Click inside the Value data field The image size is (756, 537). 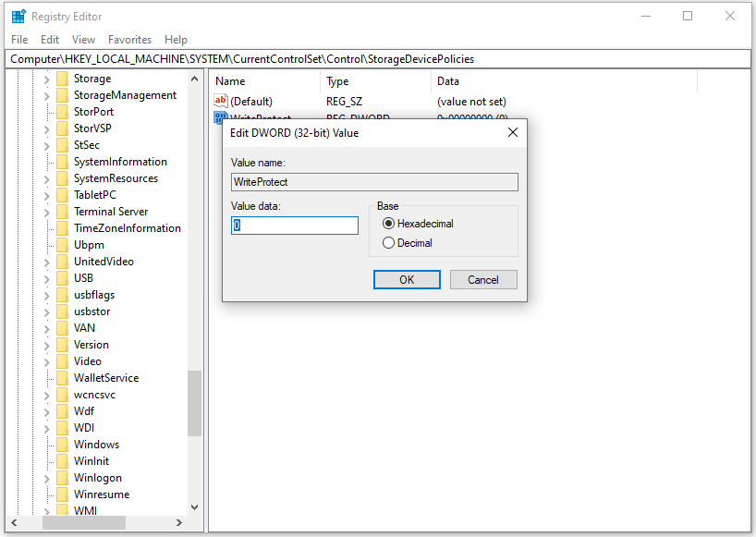point(294,225)
